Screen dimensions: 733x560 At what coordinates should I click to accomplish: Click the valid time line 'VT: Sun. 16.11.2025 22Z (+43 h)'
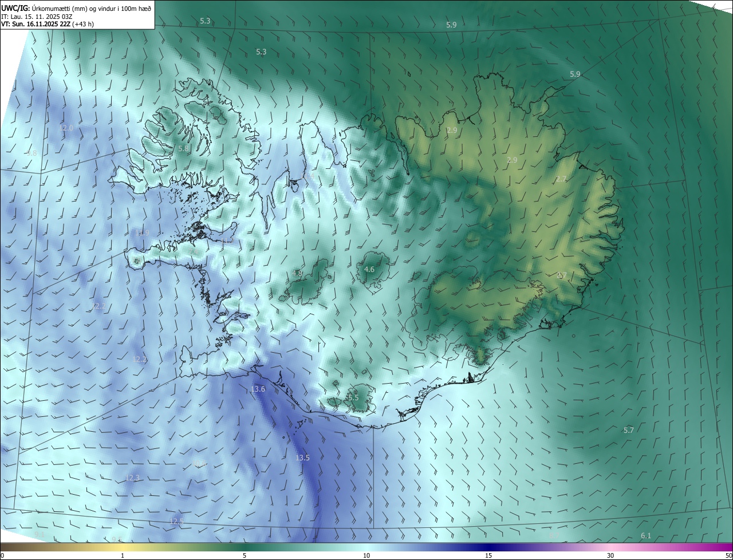(48, 24)
